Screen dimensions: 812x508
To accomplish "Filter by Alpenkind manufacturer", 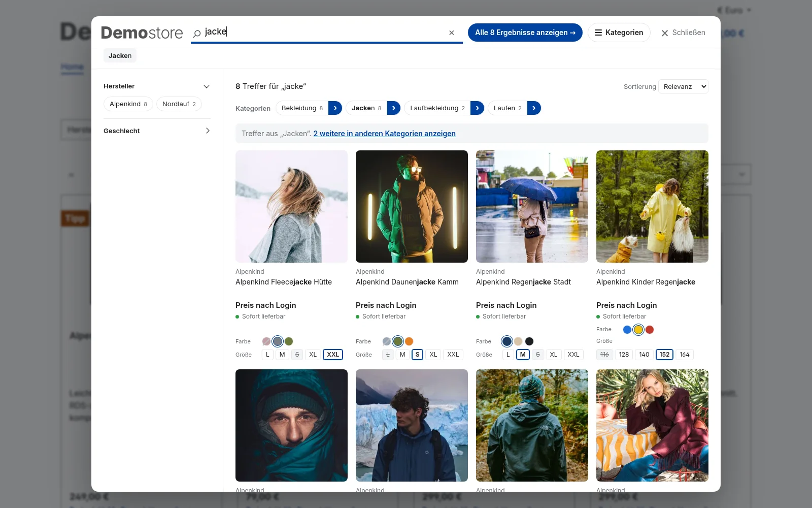I will tap(128, 104).
